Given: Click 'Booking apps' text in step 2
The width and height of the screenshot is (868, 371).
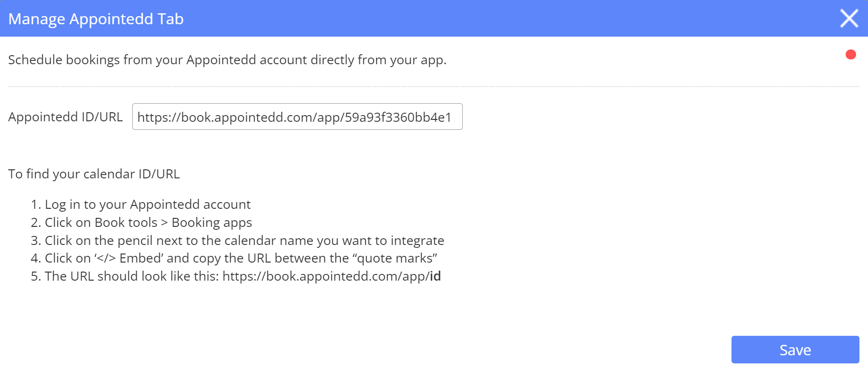Looking at the screenshot, I should click(x=212, y=223).
